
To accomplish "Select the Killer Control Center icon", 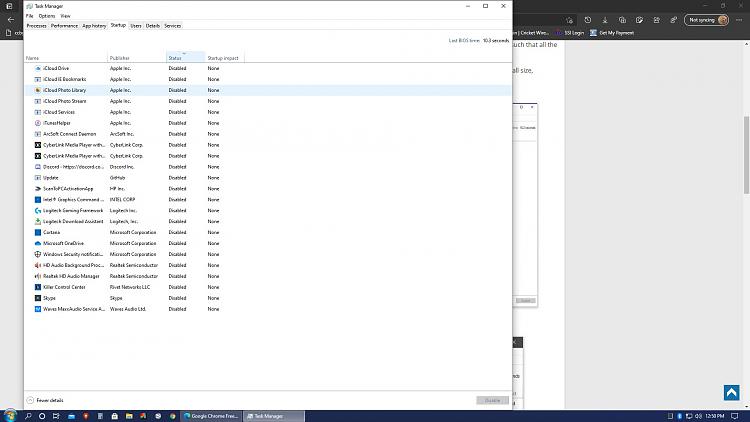I will point(38,287).
